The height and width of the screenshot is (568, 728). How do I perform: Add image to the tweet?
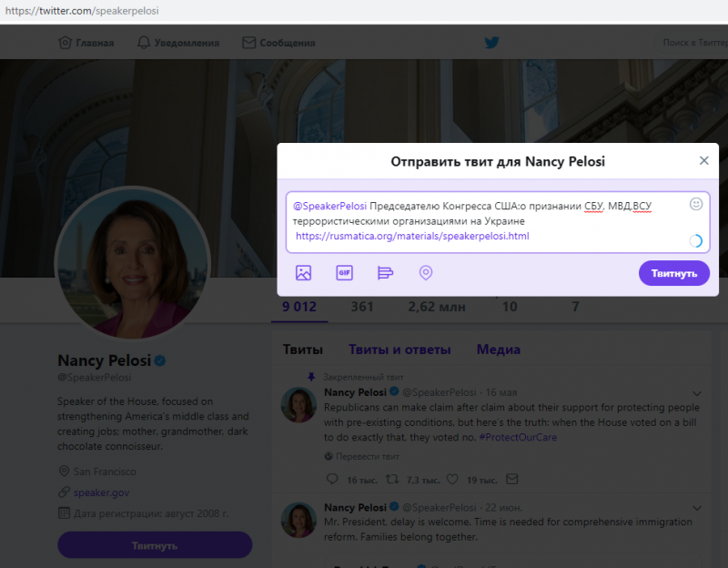[303, 272]
